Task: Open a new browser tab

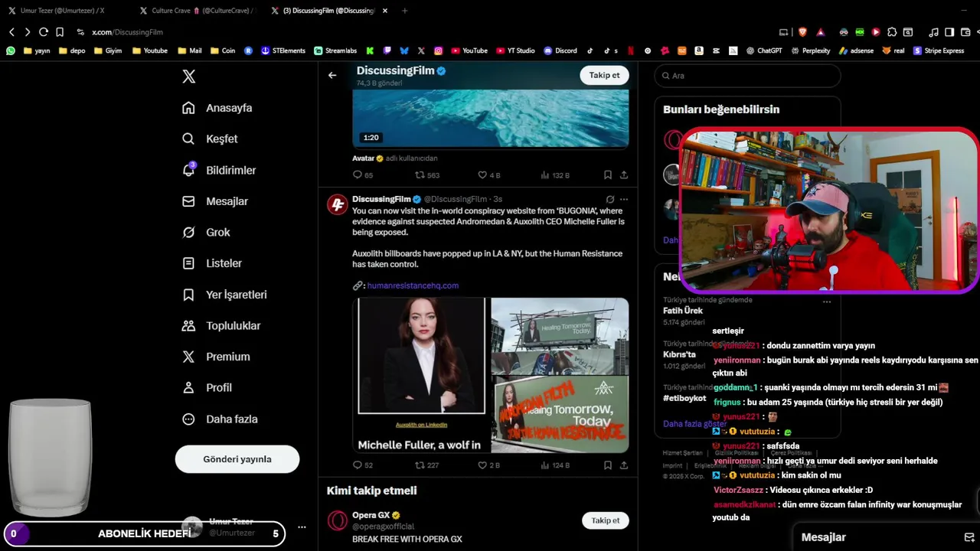Action: pyautogui.click(x=405, y=11)
